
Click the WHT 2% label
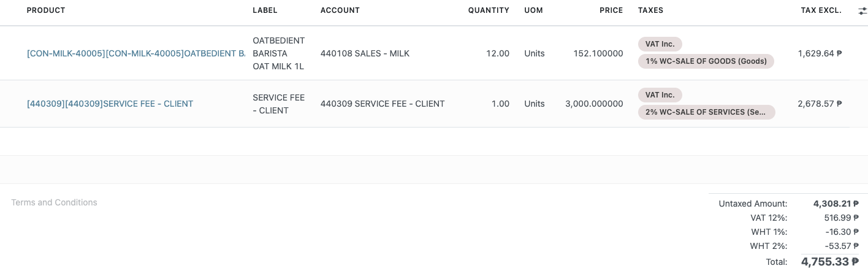pyautogui.click(x=769, y=246)
